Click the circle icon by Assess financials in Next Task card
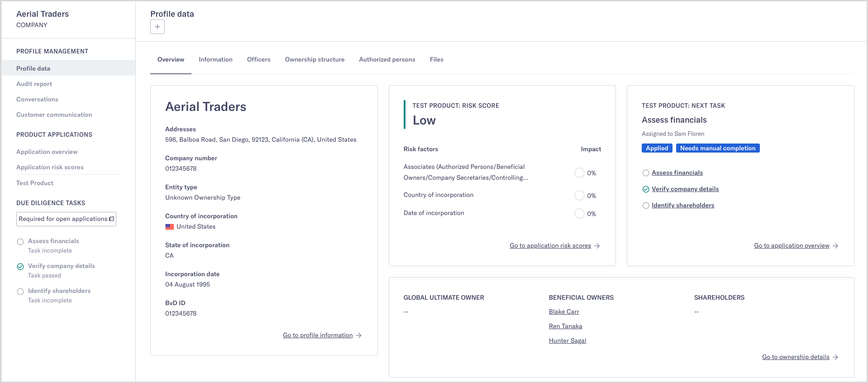Image resolution: width=868 pixels, height=383 pixels. pyautogui.click(x=646, y=173)
